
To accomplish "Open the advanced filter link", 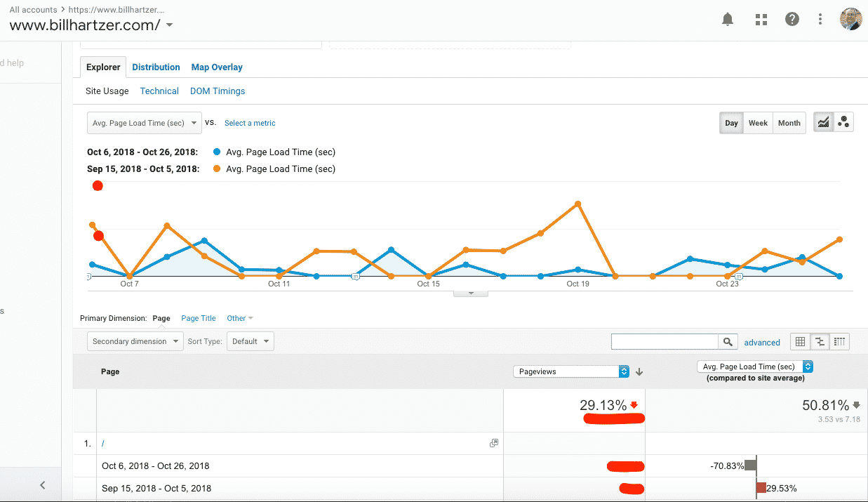I will tap(762, 343).
